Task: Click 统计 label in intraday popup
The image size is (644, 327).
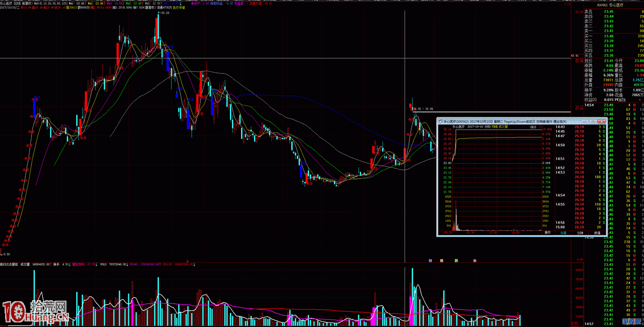Action: (x=533, y=127)
